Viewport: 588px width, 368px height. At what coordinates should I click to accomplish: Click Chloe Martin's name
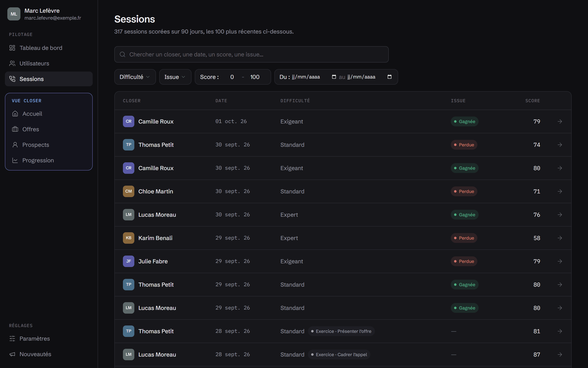156,191
